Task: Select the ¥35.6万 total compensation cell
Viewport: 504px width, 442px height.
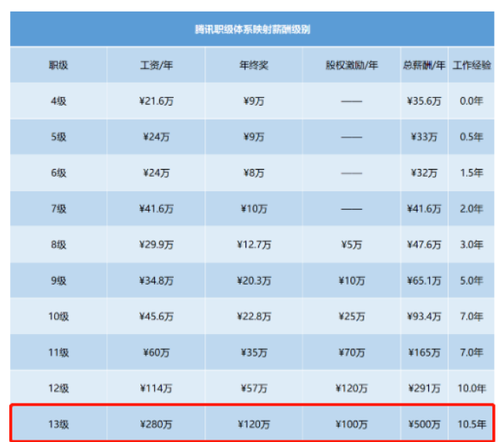Action: click(424, 101)
